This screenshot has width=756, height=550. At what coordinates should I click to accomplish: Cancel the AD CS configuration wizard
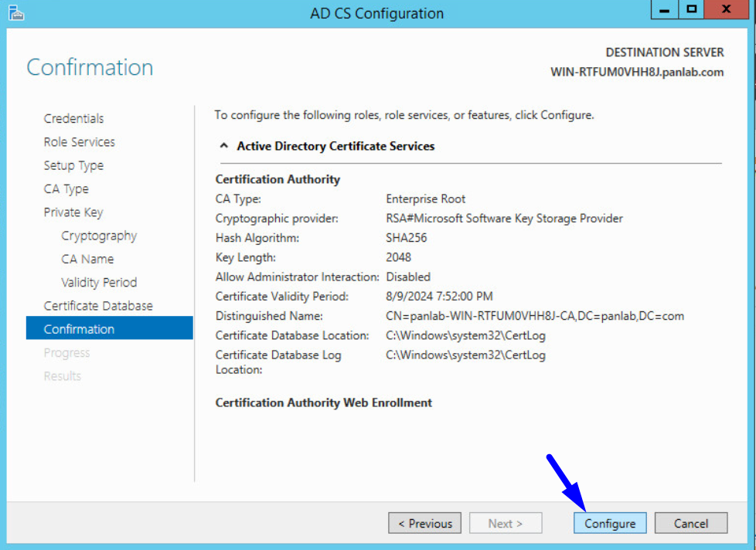click(x=691, y=523)
